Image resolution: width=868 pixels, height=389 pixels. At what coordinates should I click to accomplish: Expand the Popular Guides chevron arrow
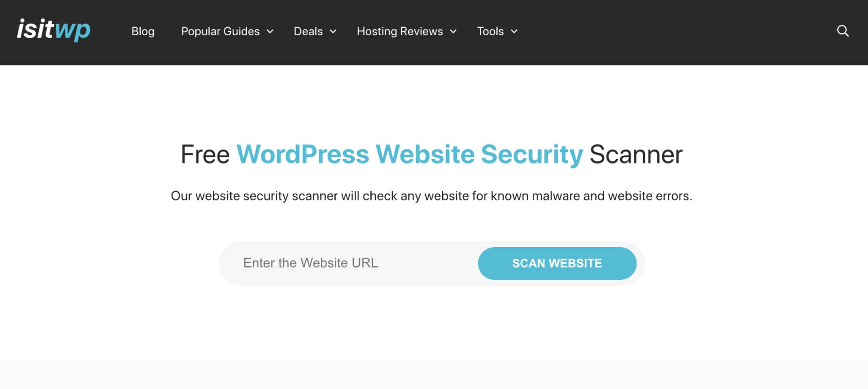click(270, 32)
